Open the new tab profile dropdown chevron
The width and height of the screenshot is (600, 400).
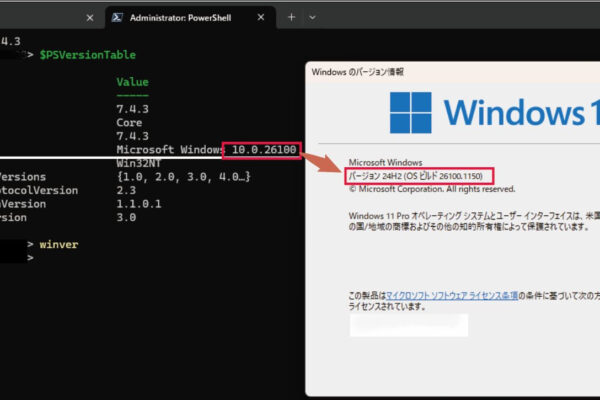point(312,17)
